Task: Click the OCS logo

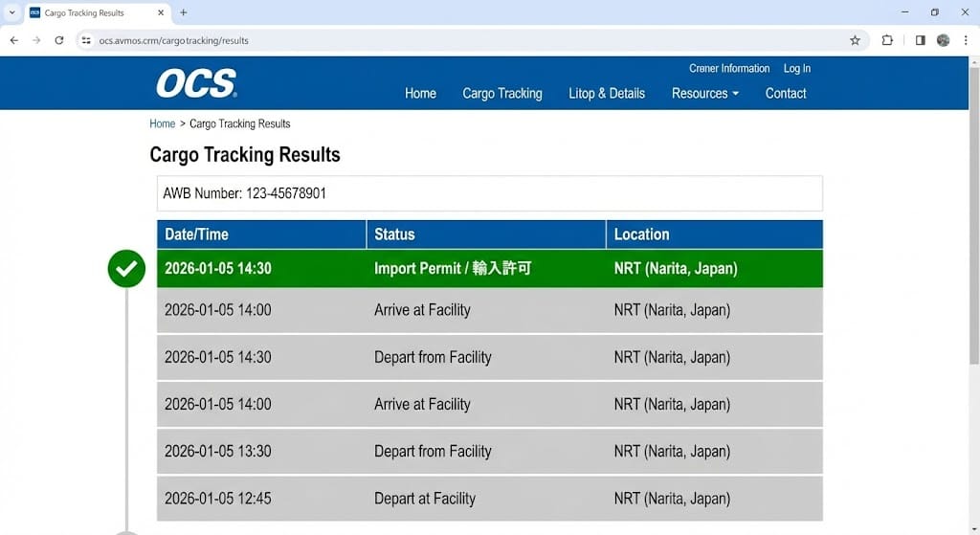Action: (x=196, y=83)
